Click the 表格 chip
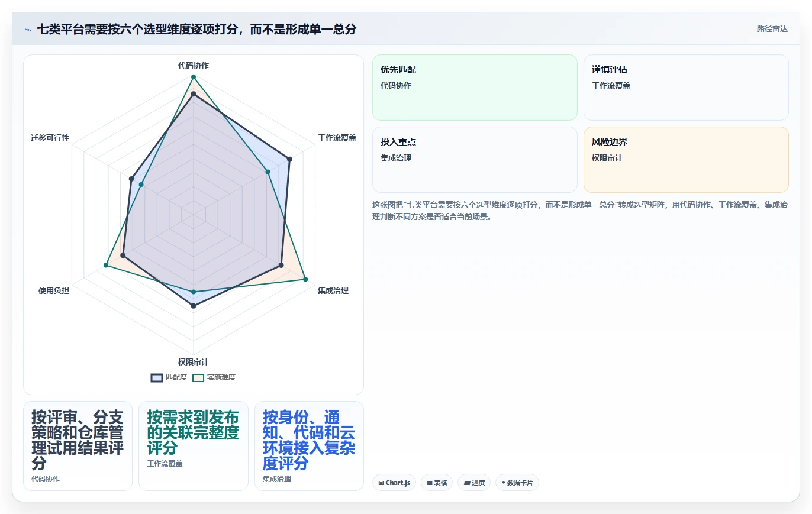This screenshot has height=514, width=812. [x=436, y=483]
